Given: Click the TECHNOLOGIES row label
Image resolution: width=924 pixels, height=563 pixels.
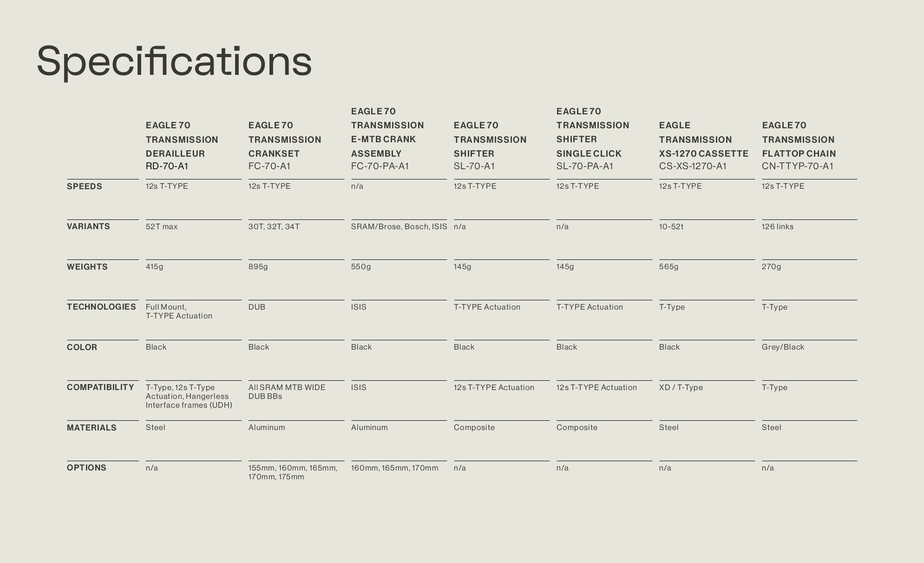Looking at the screenshot, I should tap(101, 307).
